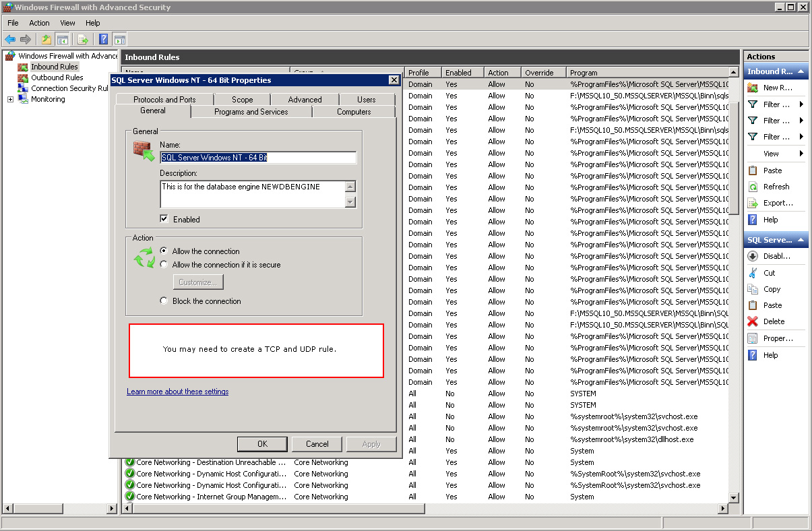Click the Up One Level folder icon
Screen dimensions: 812x531
click(46, 39)
